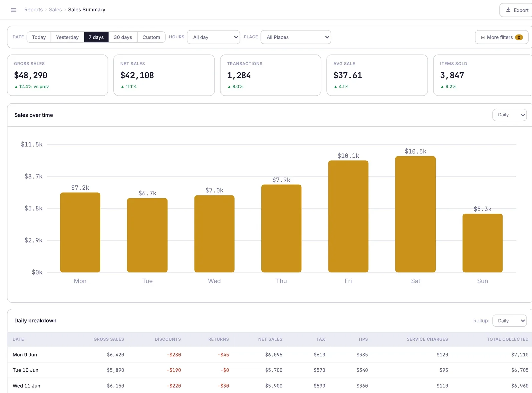This screenshot has height=393, width=532.
Task: Click the -$280 discounts cell
Action: (x=174, y=355)
